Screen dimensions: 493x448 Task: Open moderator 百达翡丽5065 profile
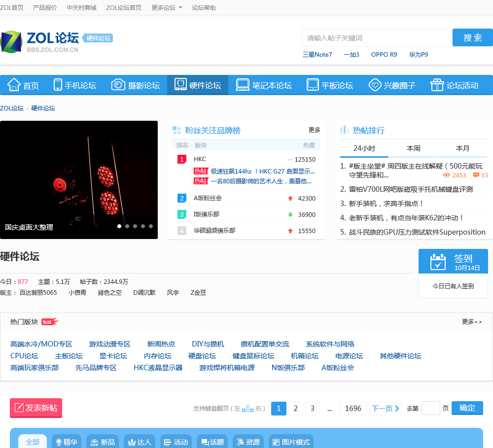tap(38, 292)
